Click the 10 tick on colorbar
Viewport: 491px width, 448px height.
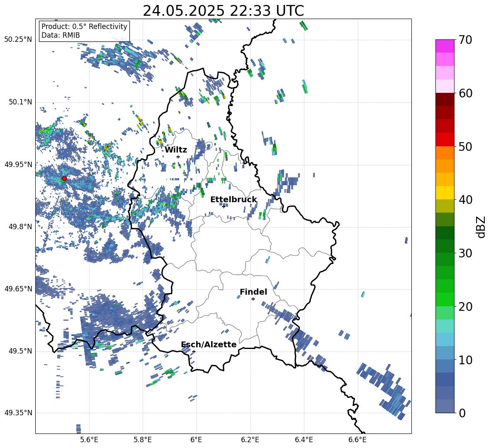coord(465,360)
